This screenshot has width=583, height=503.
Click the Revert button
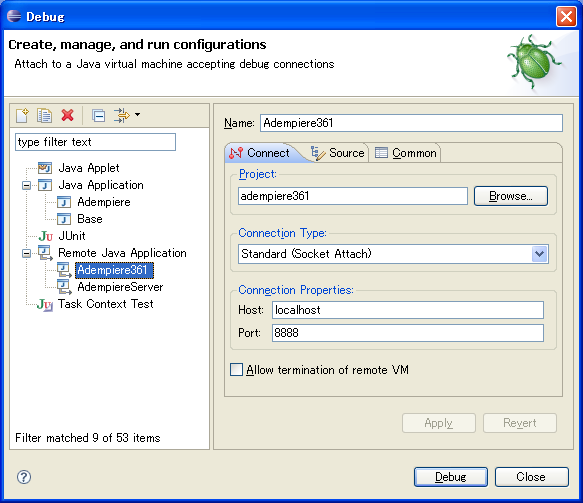pyautogui.click(x=520, y=423)
